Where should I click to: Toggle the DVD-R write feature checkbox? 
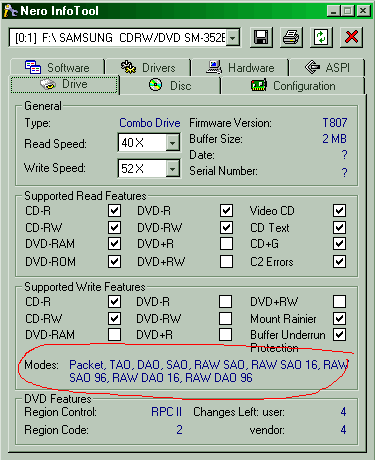click(226, 302)
